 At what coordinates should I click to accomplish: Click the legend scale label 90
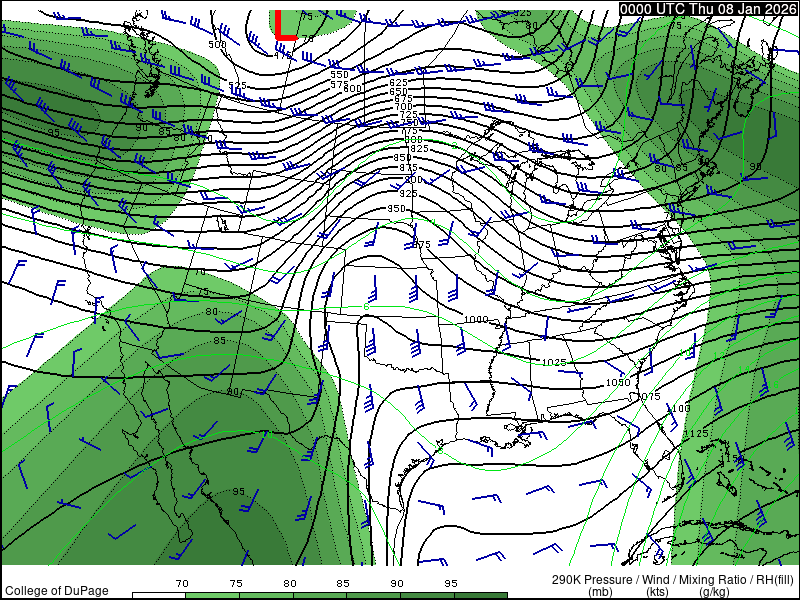tap(397, 583)
